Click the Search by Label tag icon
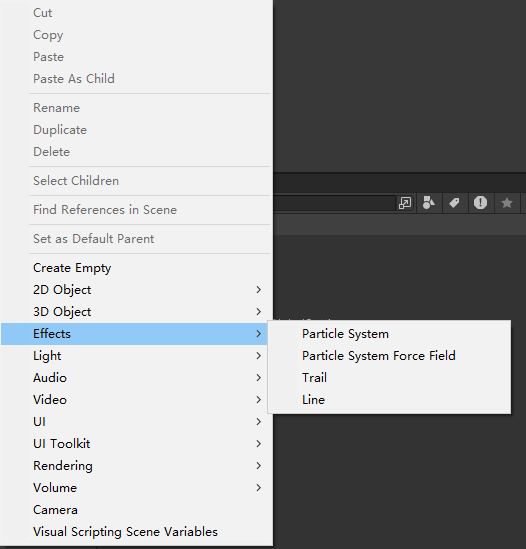Screen dimensions: 526x549 click(x=454, y=203)
